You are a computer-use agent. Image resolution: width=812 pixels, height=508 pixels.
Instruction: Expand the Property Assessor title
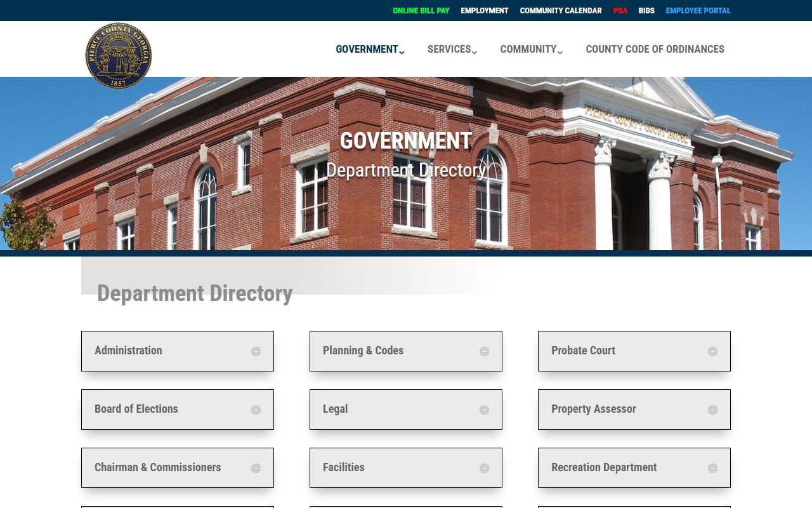pyautogui.click(x=594, y=409)
